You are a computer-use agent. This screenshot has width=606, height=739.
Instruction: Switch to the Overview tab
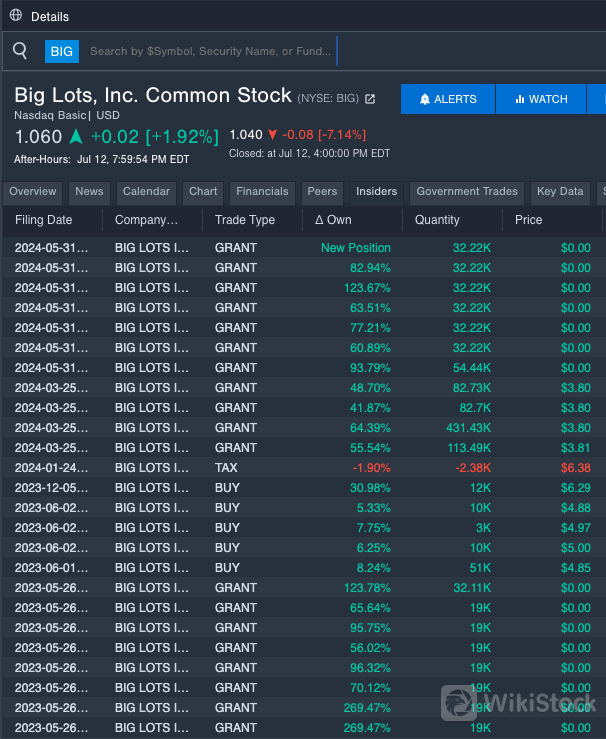(x=33, y=192)
